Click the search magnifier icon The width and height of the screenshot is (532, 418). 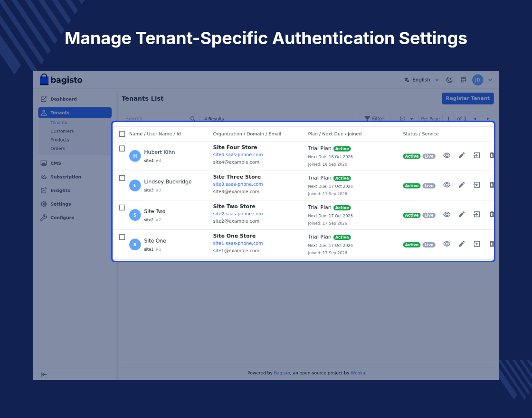[193, 118]
